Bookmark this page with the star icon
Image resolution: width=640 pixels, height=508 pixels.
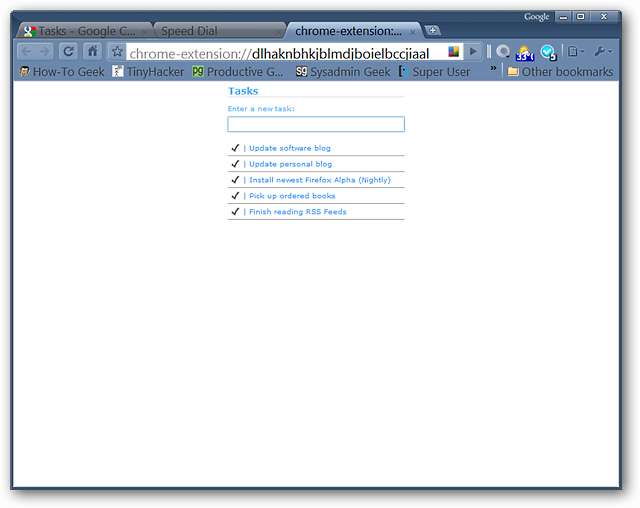[117, 52]
